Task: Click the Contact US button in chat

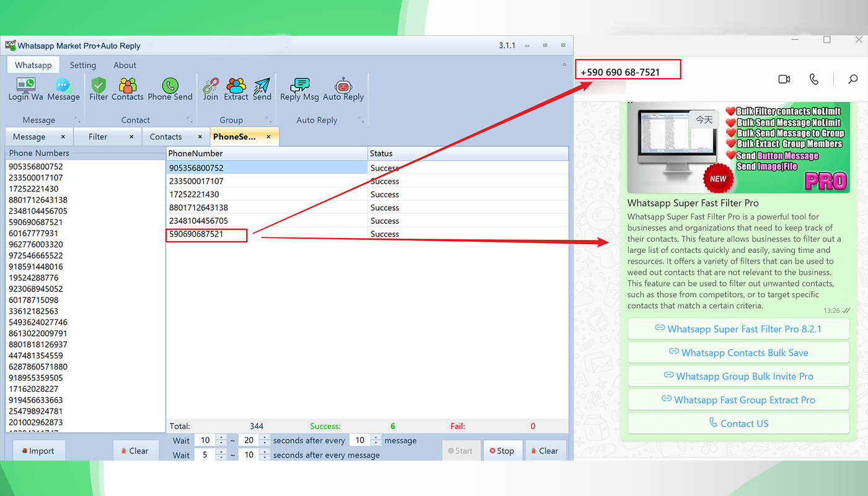Action: coord(738,423)
